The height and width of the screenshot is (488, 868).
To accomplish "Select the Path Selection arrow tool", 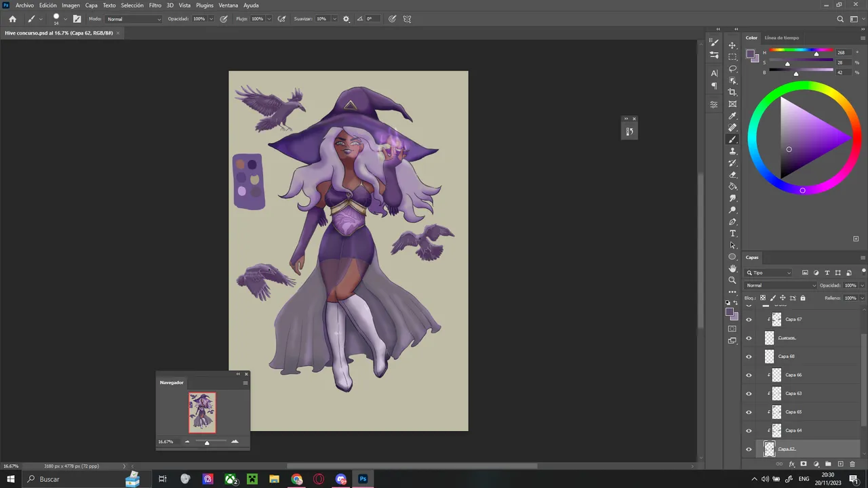I will click(732, 245).
